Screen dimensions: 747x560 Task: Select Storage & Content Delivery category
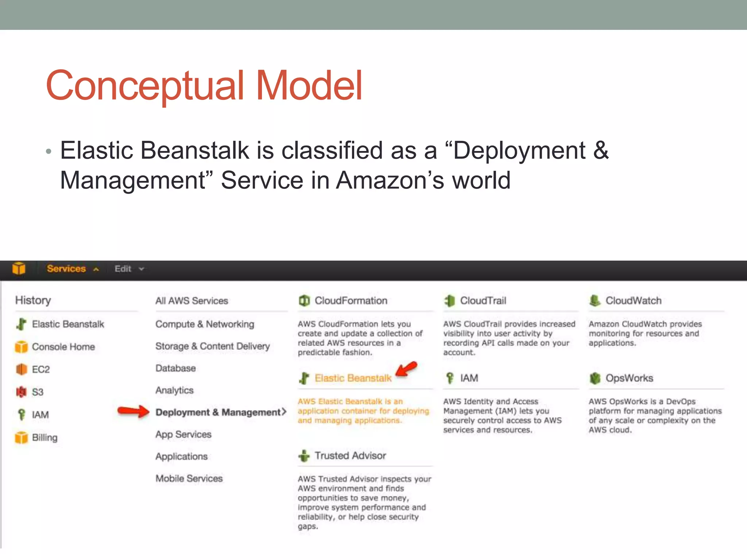click(212, 346)
